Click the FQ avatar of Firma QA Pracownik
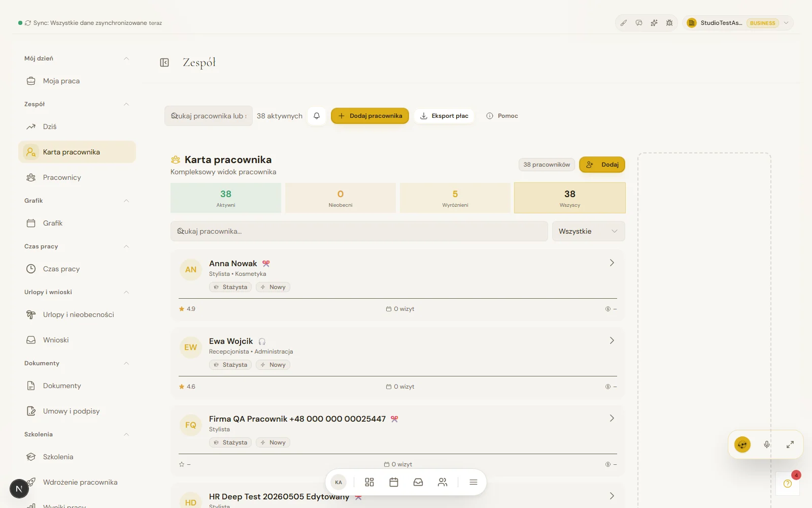 pos(191,425)
